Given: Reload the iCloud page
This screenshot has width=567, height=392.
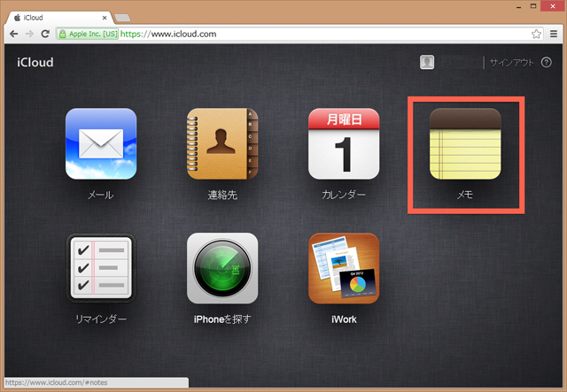Looking at the screenshot, I should click(45, 34).
